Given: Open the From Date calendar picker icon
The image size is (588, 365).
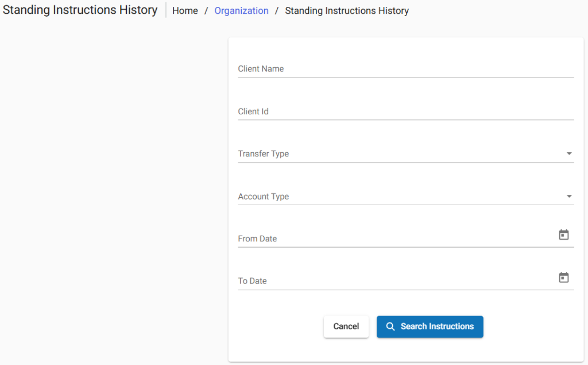Looking at the screenshot, I should click(564, 235).
